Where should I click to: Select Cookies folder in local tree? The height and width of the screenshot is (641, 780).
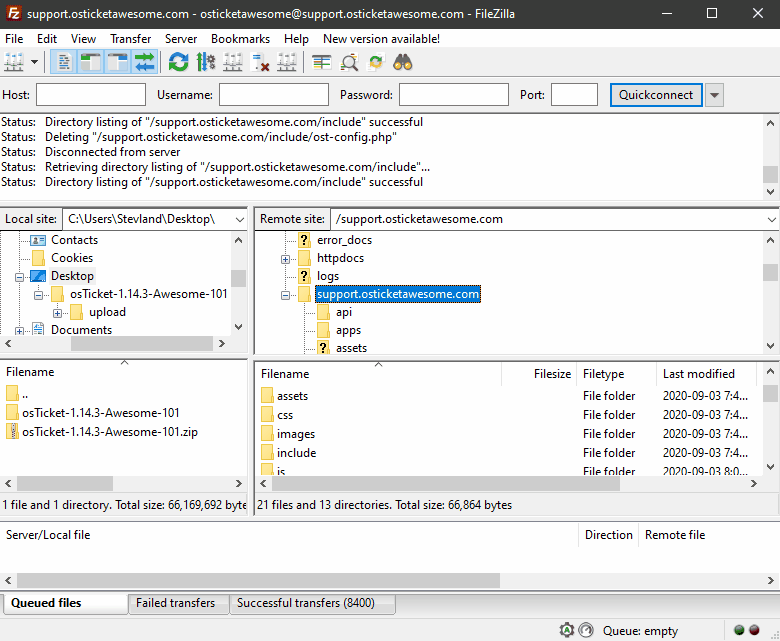72,258
